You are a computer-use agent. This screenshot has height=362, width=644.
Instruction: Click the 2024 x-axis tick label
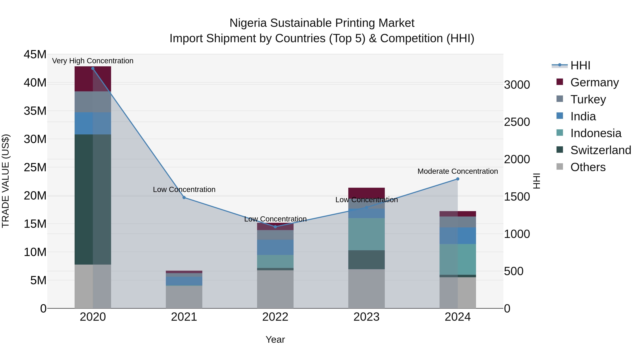pos(458,317)
